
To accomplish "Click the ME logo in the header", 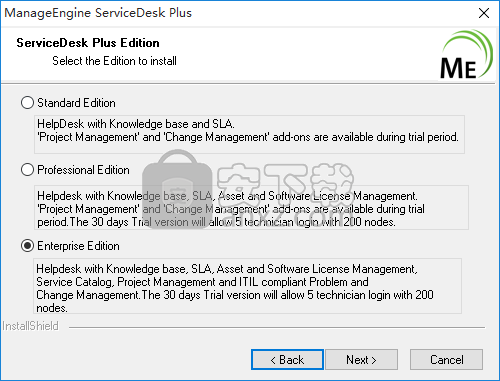I will tap(466, 55).
